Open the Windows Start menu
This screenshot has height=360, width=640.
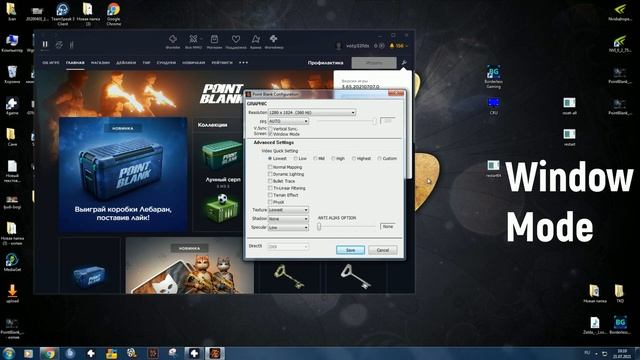(x=9, y=353)
